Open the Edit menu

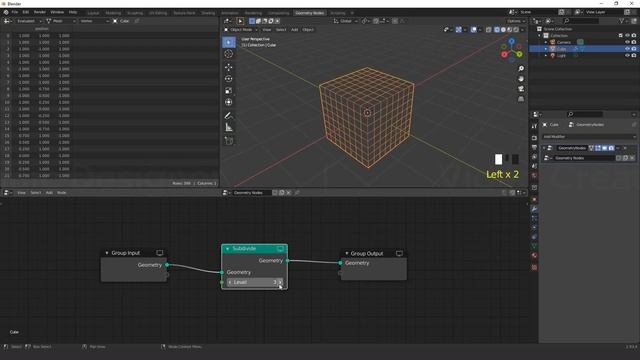(x=26, y=12)
